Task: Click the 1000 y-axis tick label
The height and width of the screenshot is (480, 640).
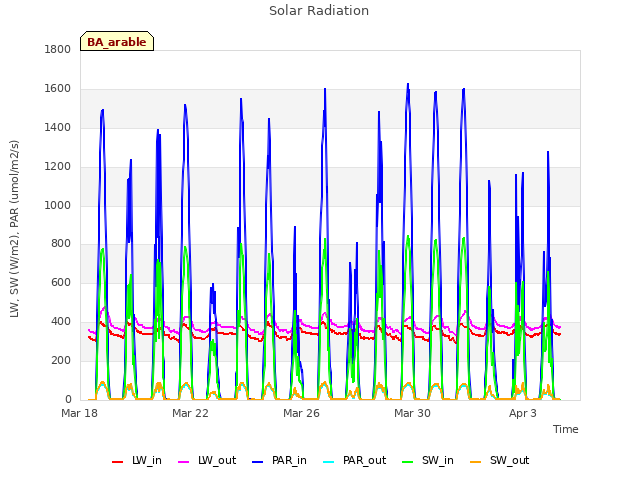Action: pyautogui.click(x=58, y=205)
